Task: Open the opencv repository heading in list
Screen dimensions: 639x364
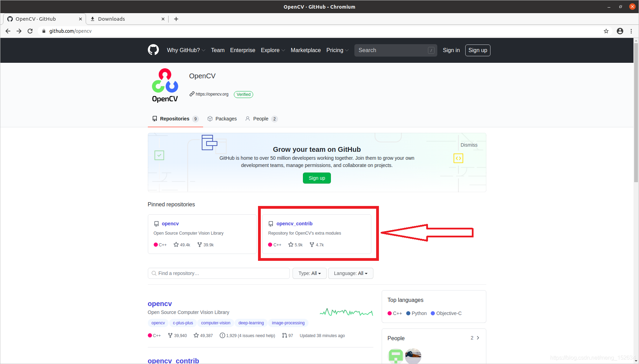Action: click(160, 304)
